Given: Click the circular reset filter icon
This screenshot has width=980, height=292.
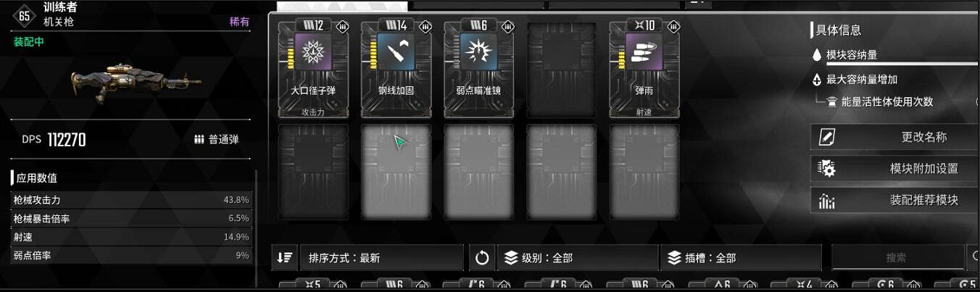Looking at the screenshot, I should click(482, 257).
